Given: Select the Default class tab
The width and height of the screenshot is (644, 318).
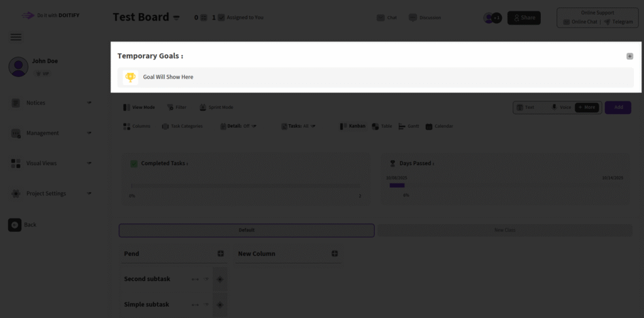Looking at the screenshot, I should 247,230.
